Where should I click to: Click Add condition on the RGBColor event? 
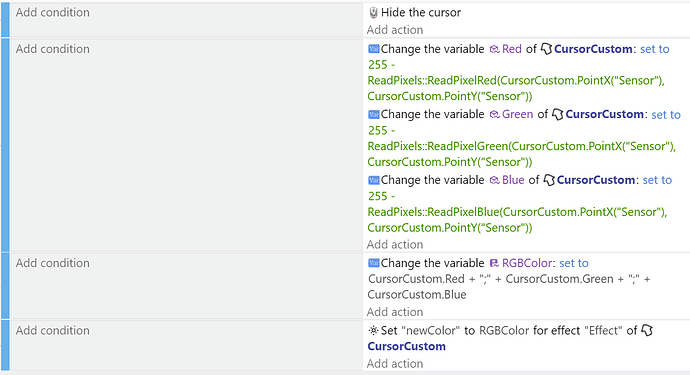(x=53, y=263)
